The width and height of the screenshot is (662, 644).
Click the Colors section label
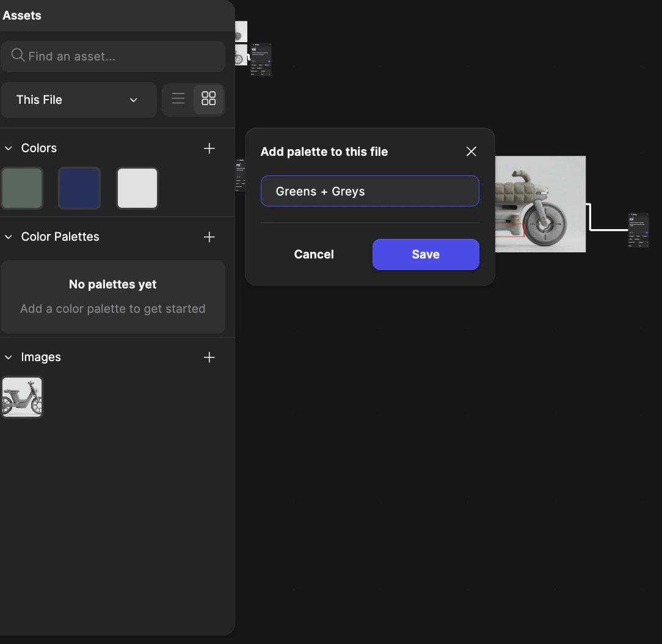[39, 148]
